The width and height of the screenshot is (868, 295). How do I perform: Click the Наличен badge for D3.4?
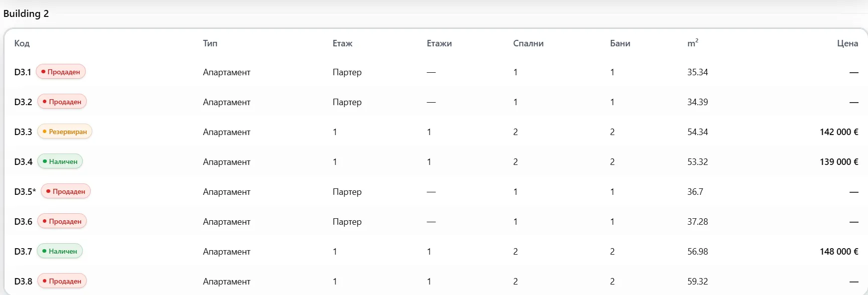pyautogui.click(x=60, y=161)
